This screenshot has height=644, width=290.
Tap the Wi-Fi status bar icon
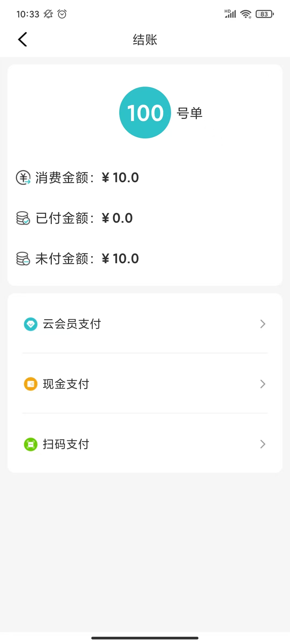[245, 14]
